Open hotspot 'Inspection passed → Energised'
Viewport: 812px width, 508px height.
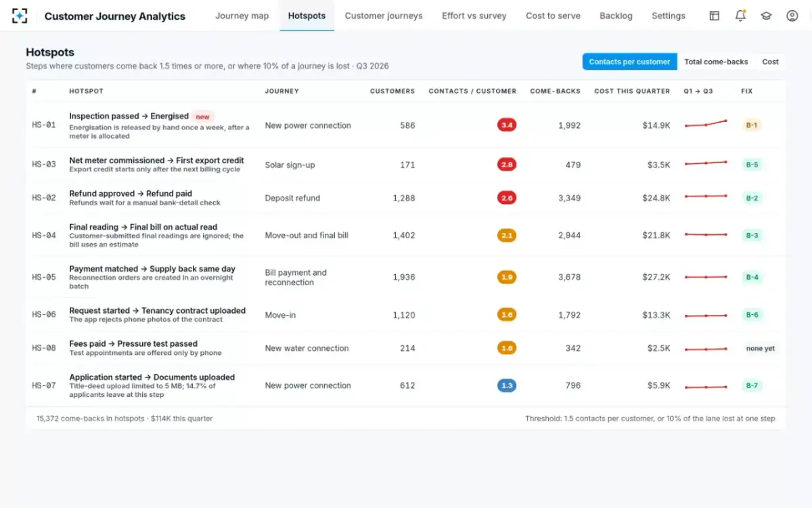click(x=129, y=117)
